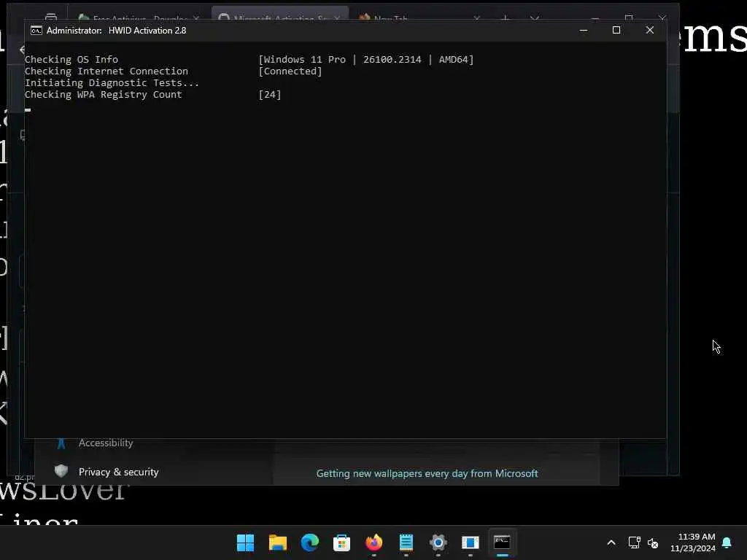Click the Windows 11 Pro OS info text
Viewport: 747px width, 560px height.
[366, 60]
